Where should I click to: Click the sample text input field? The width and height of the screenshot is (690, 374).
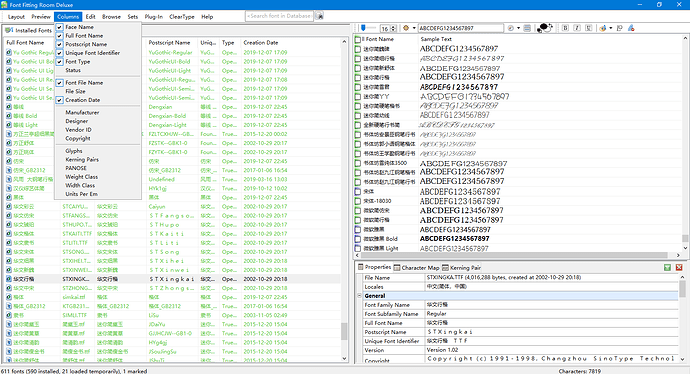460,28
